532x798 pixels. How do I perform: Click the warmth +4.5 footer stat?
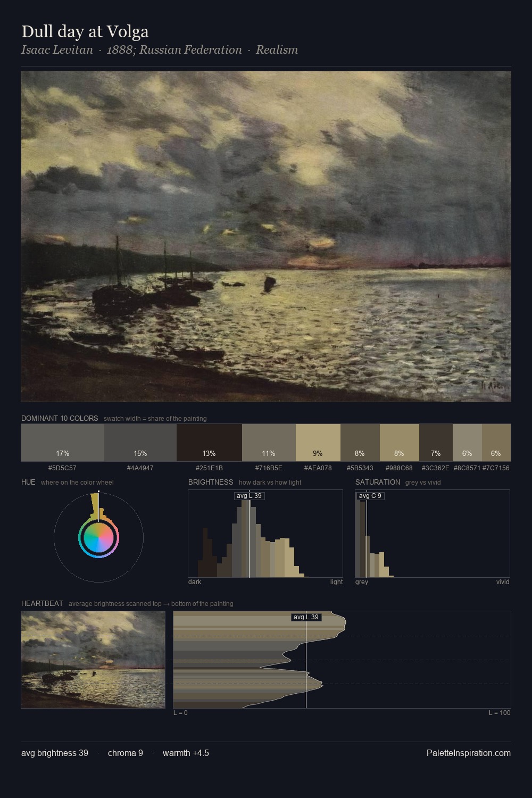pos(186,753)
